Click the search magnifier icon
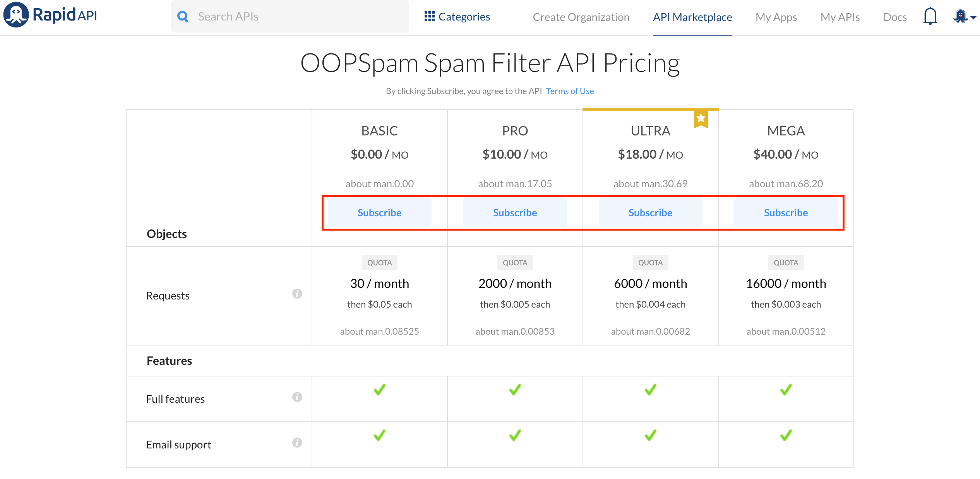Viewport: 980px width, 479px height. click(183, 16)
